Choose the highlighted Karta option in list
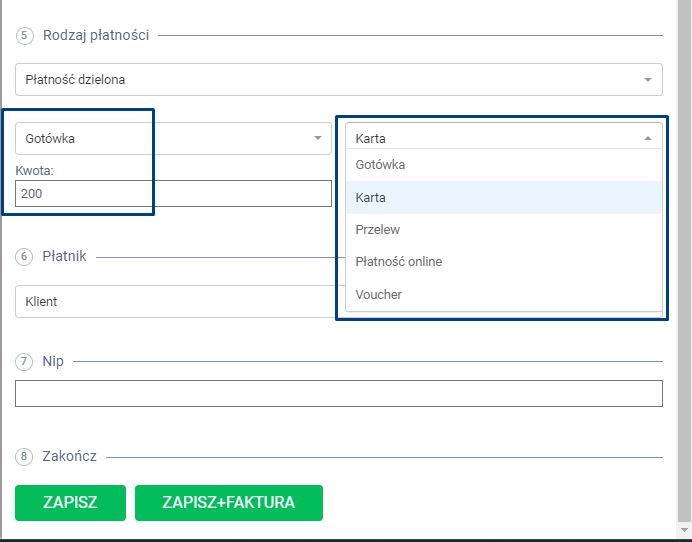Screen dimensions: 692x542 tap(371, 198)
